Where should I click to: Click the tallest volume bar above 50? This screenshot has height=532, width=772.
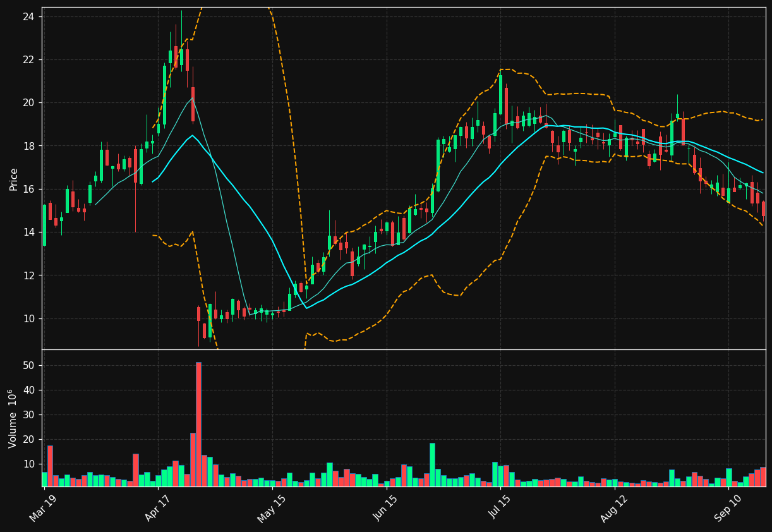[198, 424]
